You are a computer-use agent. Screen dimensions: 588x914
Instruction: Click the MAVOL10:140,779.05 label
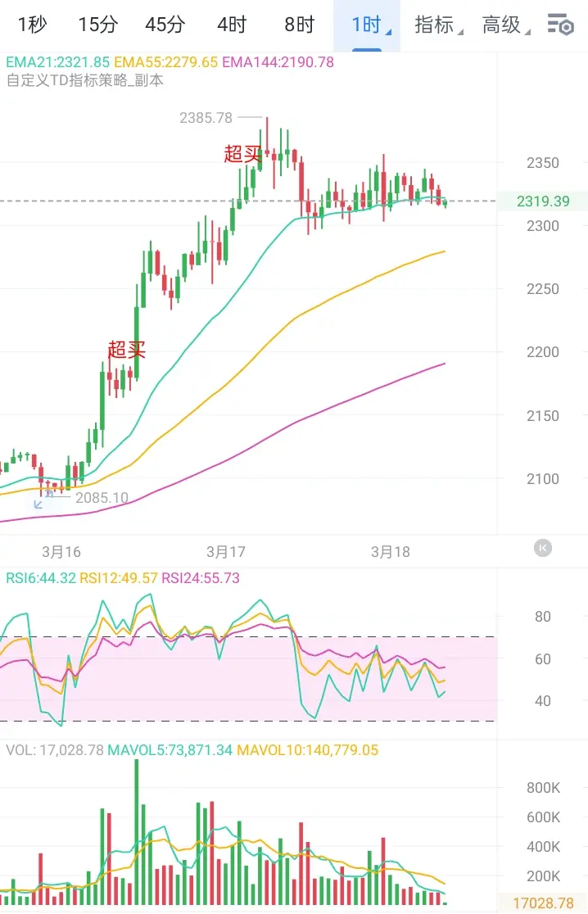pos(308,750)
